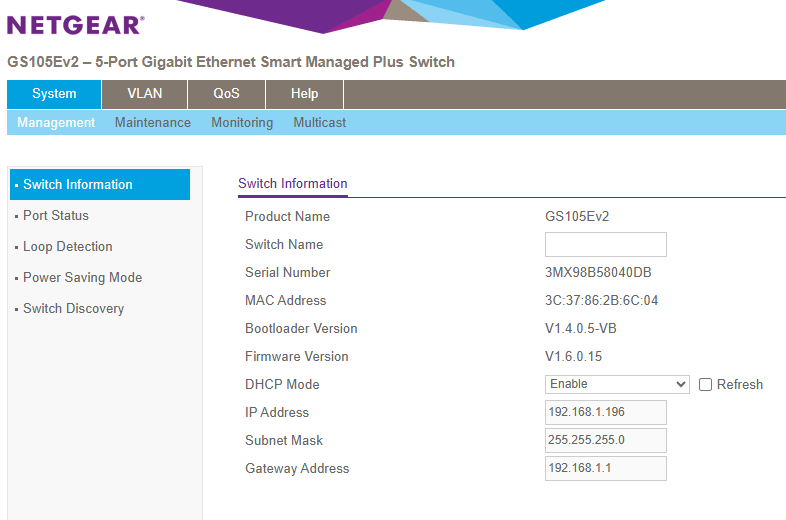Click the Serial Number label

pos(288,272)
